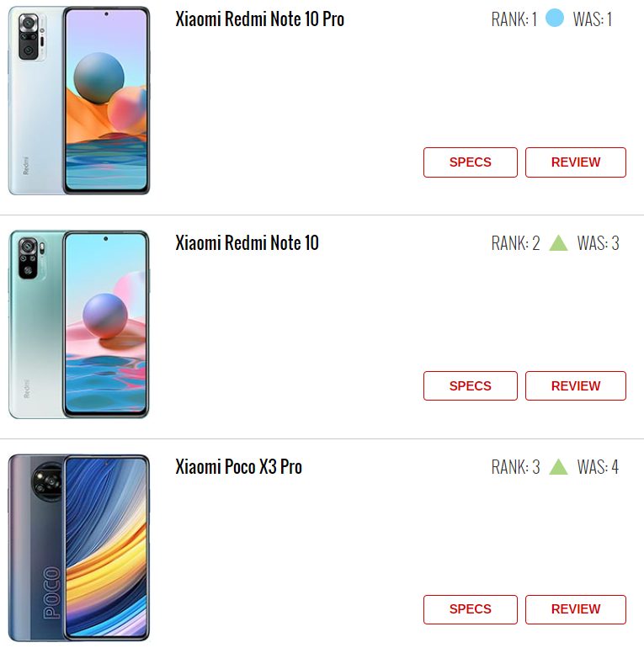This screenshot has height=648, width=644.
Task: View Specs of Xiaomi Redmi Note 10
Action: [x=471, y=385]
